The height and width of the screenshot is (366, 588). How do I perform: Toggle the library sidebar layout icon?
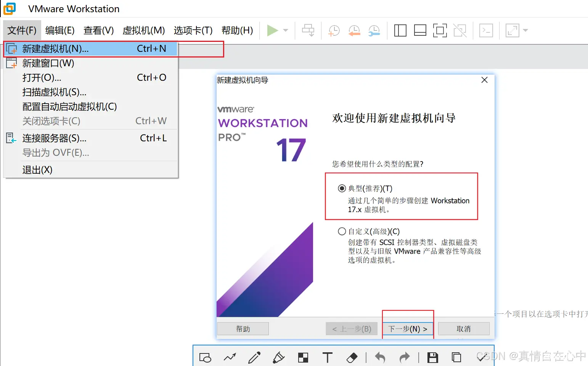(400, 30)
